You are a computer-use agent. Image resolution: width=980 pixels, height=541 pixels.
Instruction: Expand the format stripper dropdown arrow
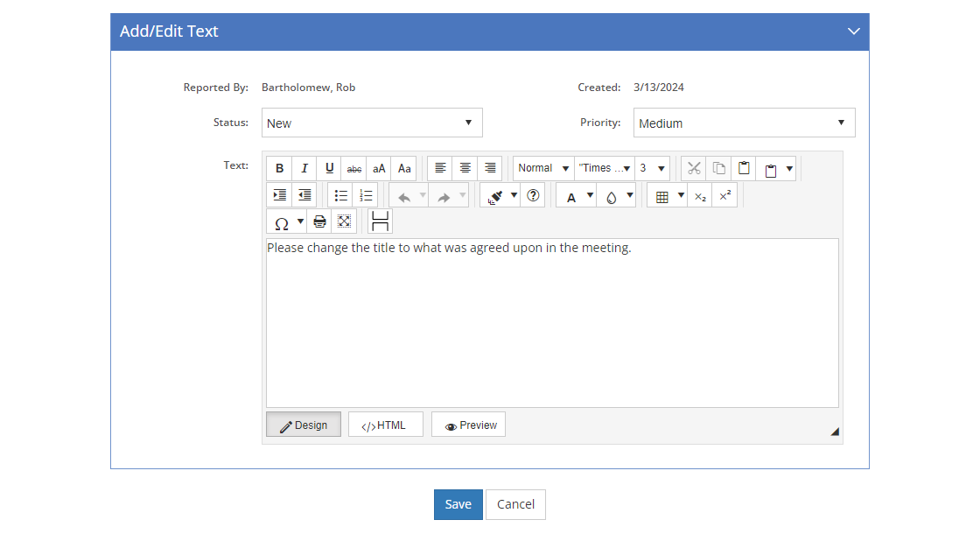[514, 195]
